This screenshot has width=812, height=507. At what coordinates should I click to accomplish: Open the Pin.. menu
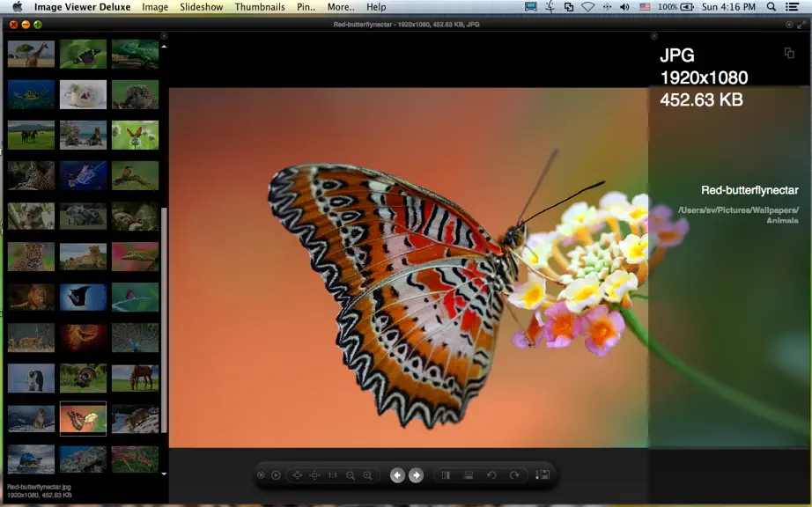(x=306, y=7)
